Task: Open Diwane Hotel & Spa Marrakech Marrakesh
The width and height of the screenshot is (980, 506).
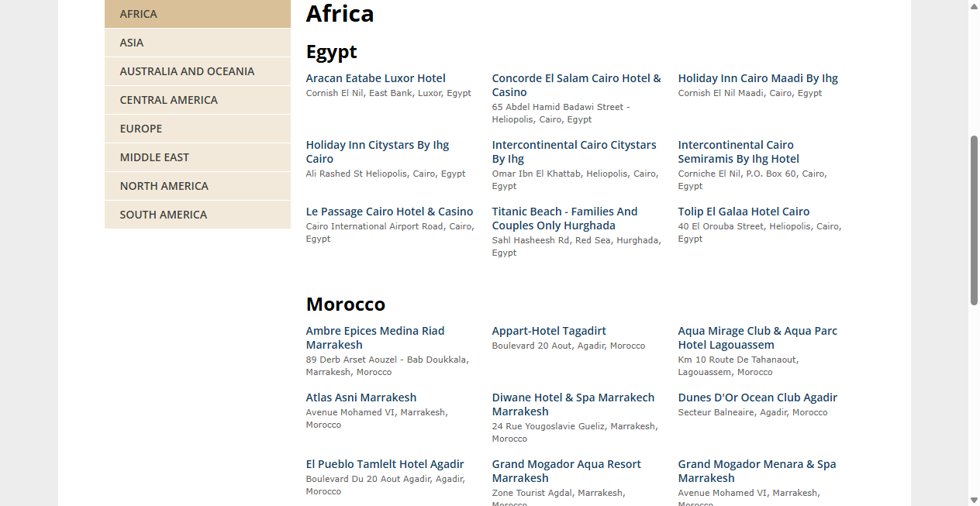Action: [573, 404]
